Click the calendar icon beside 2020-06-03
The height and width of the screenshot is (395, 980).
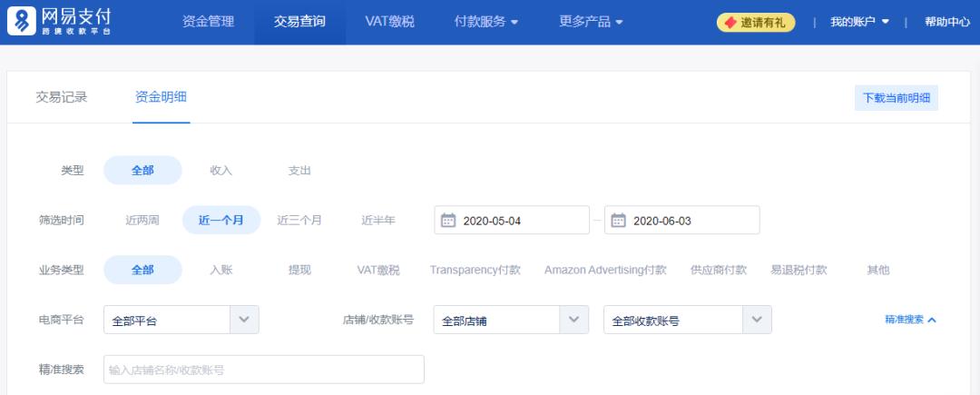pyautogui.click(x=618, y=221)
